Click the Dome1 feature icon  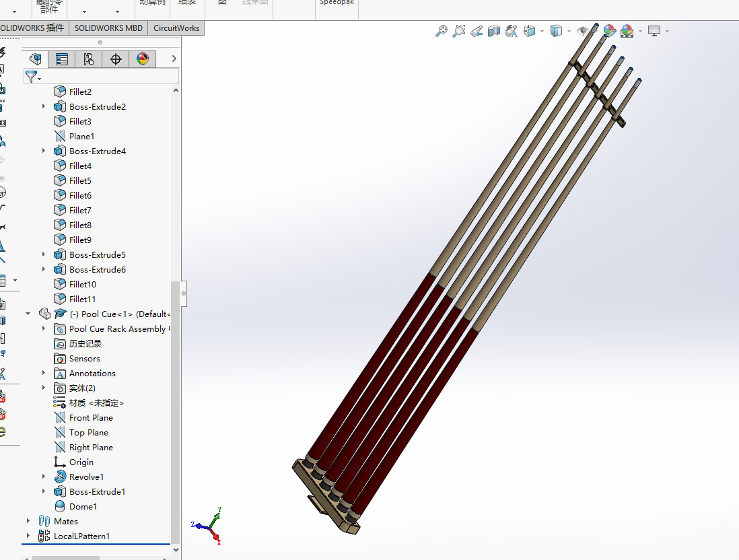[x=60, y=506]
